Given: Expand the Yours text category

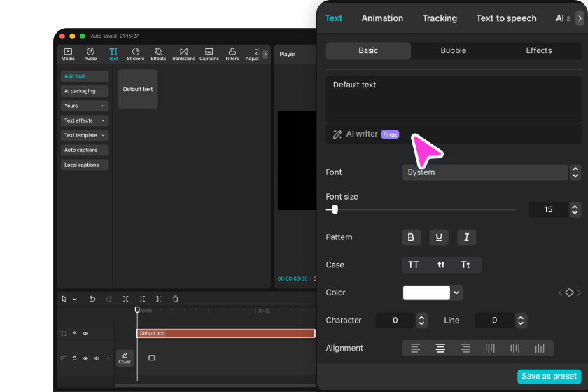Looking at the screenshot, I should [85, 106].
